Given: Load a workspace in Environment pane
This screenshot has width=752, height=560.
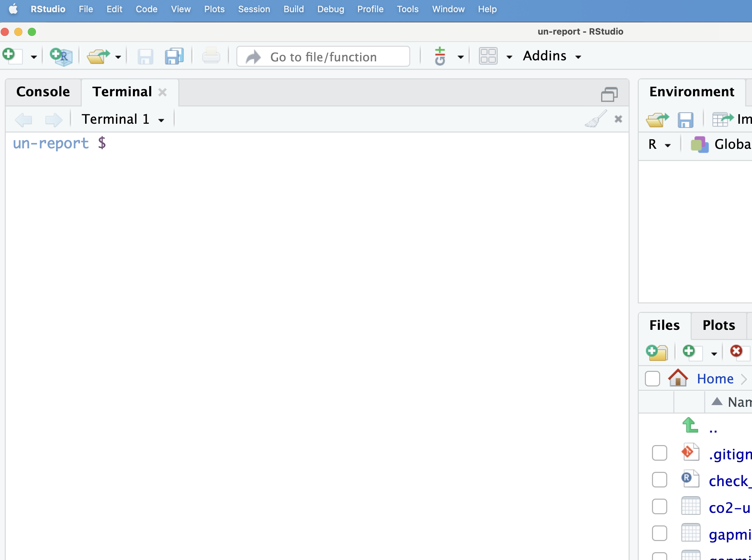Looking at the screenshot, I should (x=657, y=119).
